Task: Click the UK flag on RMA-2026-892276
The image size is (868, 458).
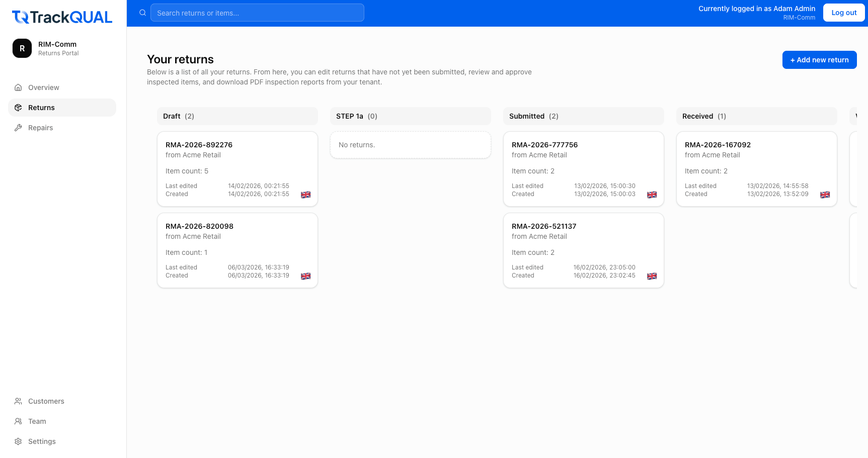Action: [x=305, y=195]
